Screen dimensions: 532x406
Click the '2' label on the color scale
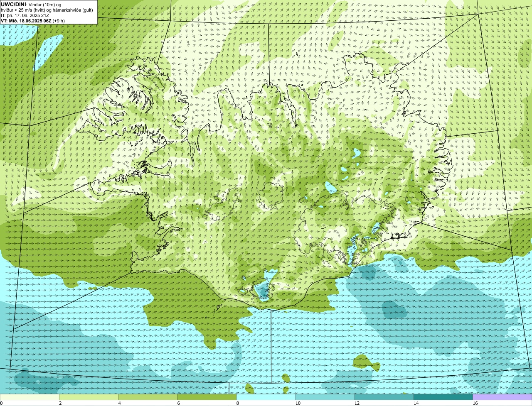coord(60,403)
